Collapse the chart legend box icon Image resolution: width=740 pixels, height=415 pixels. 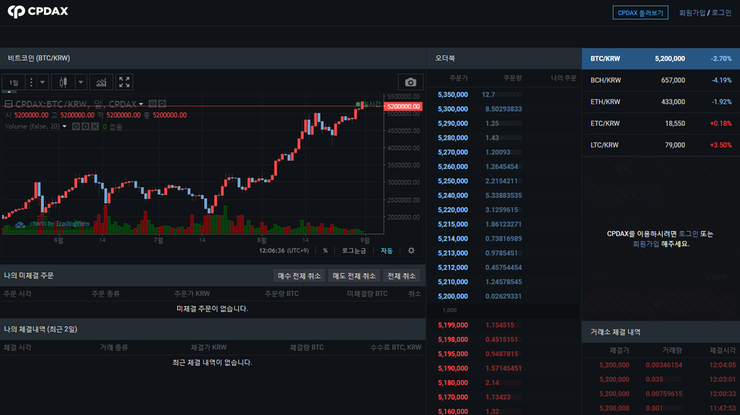(8, 104)
